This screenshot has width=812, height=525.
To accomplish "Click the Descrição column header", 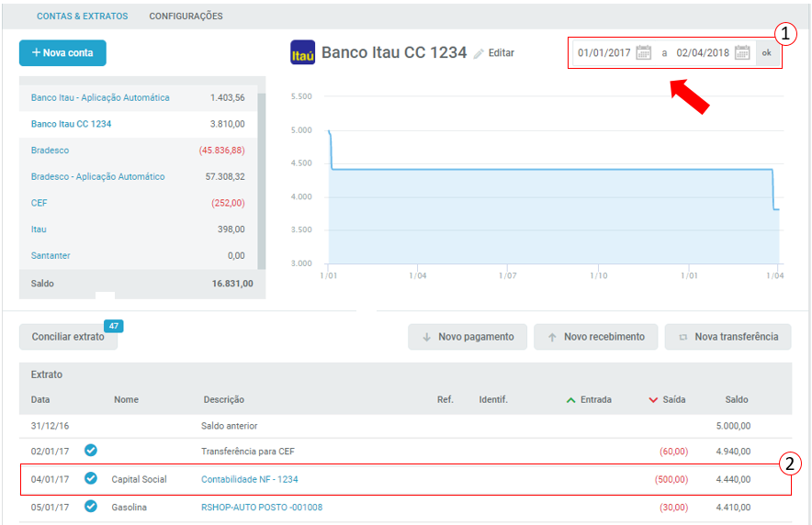I will click(x=224, y=400).
